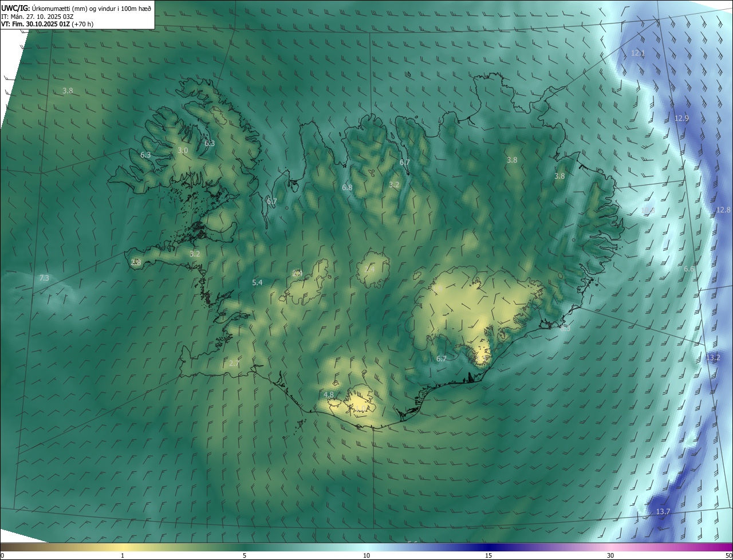Click the 2.8 value label
Screen dimensions: 733x560
(x=136, y=262)
